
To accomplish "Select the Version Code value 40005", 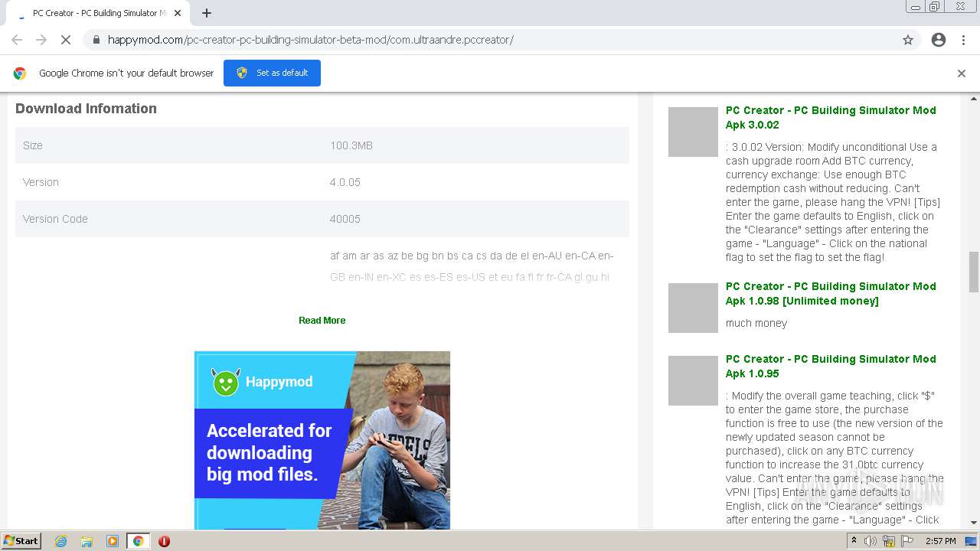I will tap(345, 219).
